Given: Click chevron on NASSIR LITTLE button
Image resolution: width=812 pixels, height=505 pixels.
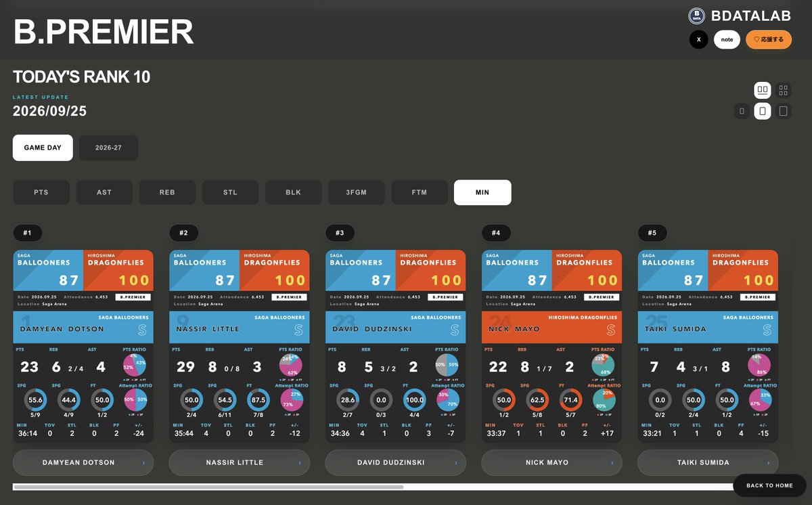Looking at the screenshot, I should [x=299, y=463].
